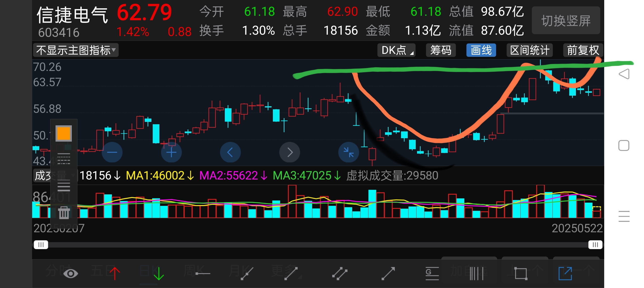Tap the stock name 信捷电气

point(72,15)
